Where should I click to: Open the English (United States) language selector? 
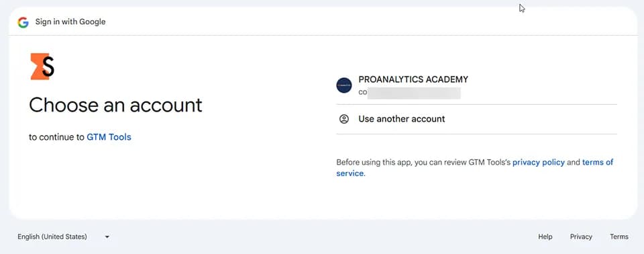point(64,237)
